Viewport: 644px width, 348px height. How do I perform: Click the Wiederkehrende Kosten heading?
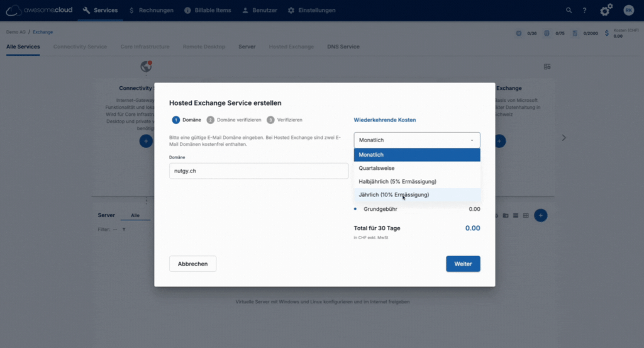pos(385,120)
